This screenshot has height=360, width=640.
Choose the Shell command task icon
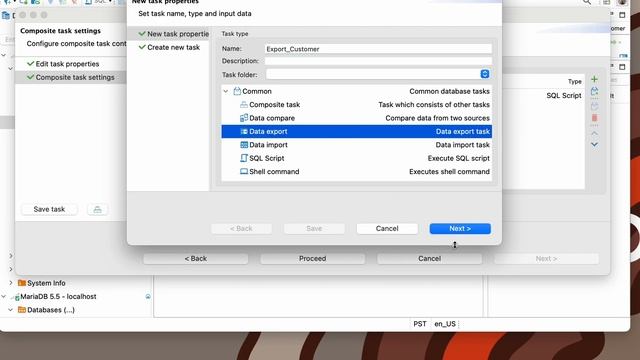pyautogui.click(x=244, y=171)
